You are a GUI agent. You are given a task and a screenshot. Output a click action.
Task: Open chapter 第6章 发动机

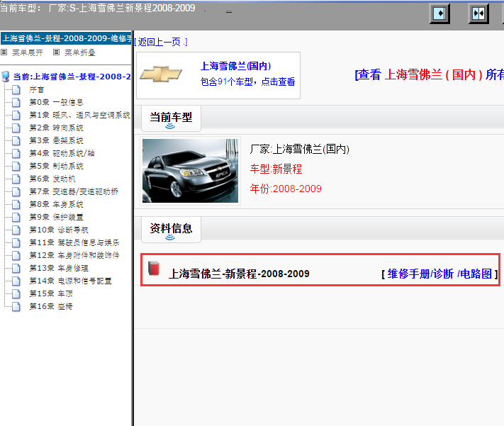[x=52, y=179]
